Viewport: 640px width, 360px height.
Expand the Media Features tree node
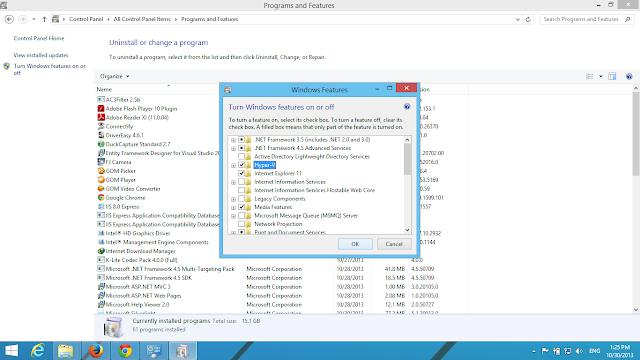[x=233, y=207]
